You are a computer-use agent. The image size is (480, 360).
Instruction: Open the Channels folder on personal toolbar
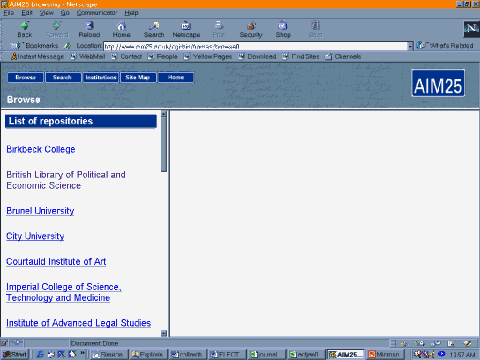[x=343, y=57]
